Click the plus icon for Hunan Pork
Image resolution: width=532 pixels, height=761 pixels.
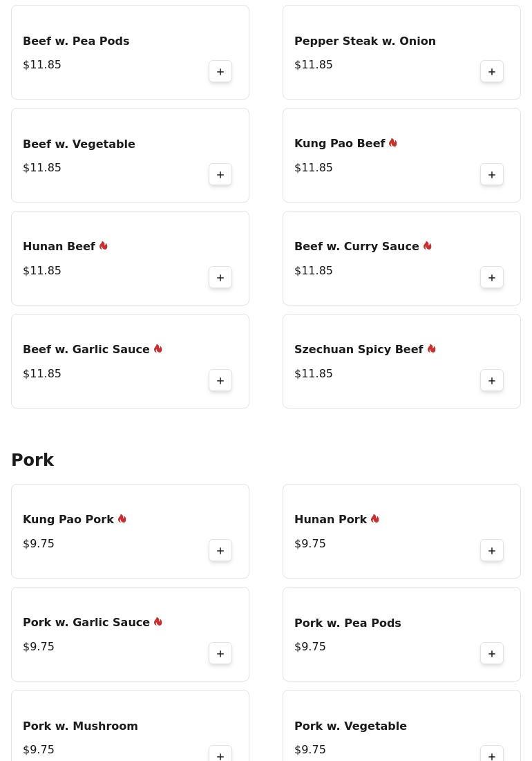click(x=492, y=551)
